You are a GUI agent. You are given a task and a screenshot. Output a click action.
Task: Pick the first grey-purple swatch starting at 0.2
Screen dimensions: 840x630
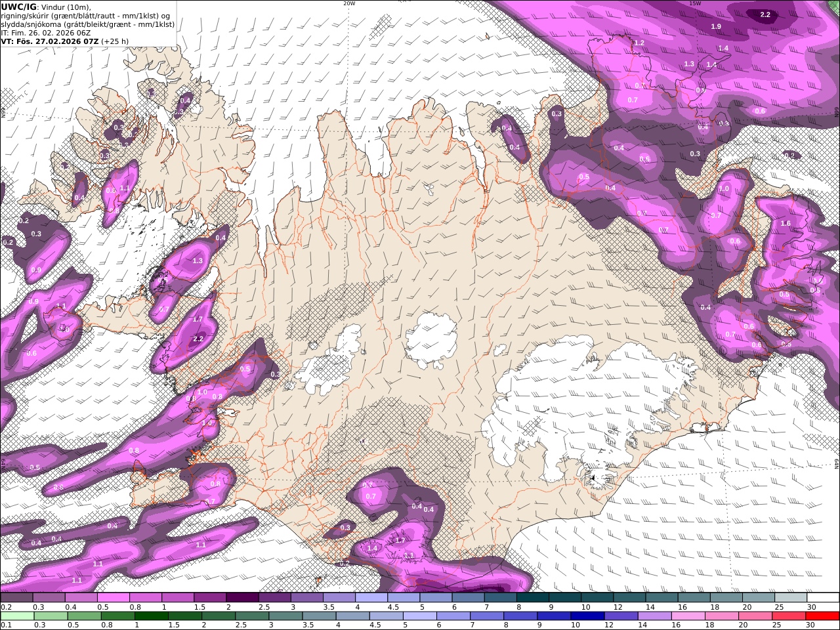[16, 598]
